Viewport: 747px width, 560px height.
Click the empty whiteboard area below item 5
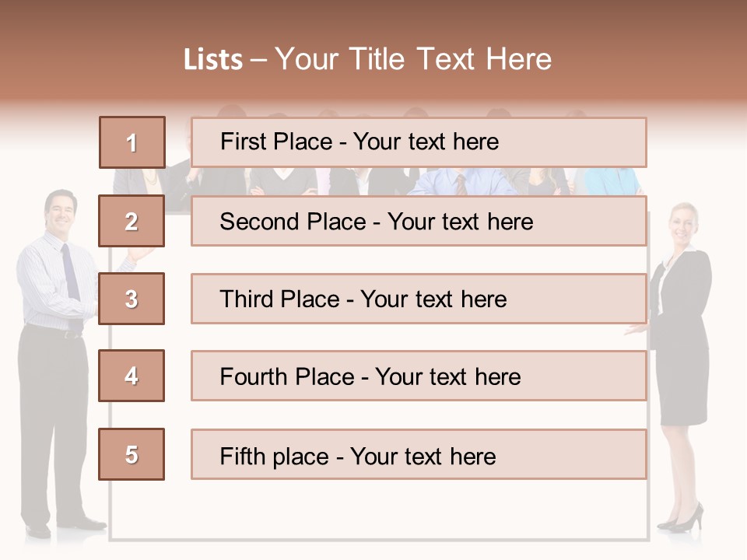tap(380, 509)
